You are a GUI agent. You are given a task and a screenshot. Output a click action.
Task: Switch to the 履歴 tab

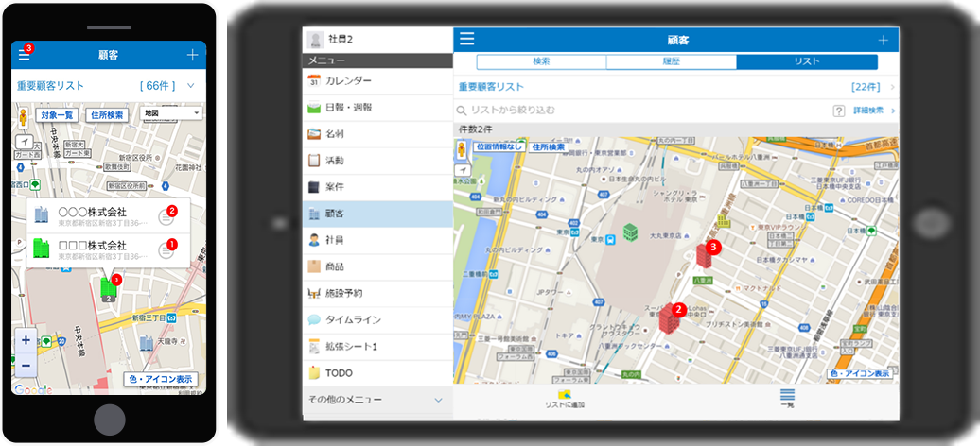point(672,61)
